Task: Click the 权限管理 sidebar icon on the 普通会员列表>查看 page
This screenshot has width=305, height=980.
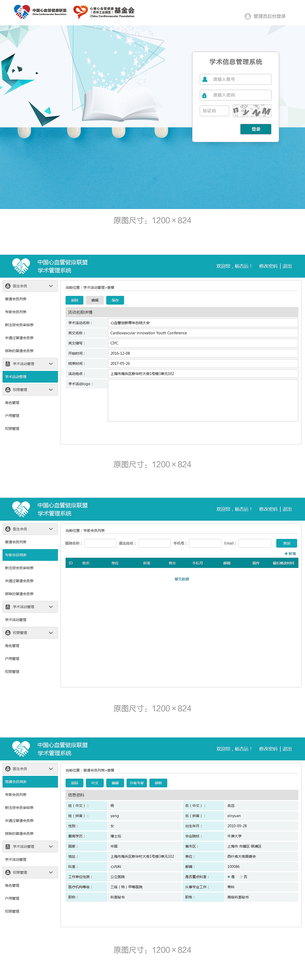Action: [x=8, y=872]
